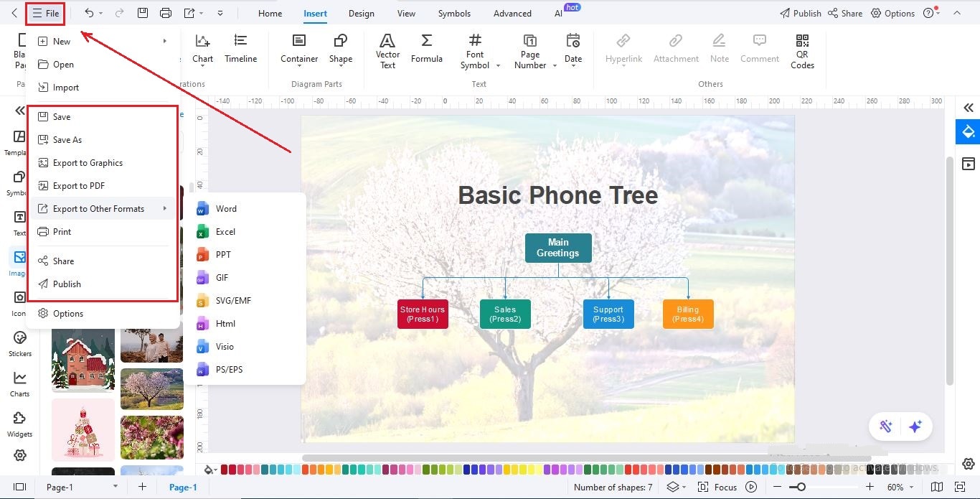The width and height of the screenshot is (980, 499).
Task: Select Export to Graphics
Action: point(103,162)
